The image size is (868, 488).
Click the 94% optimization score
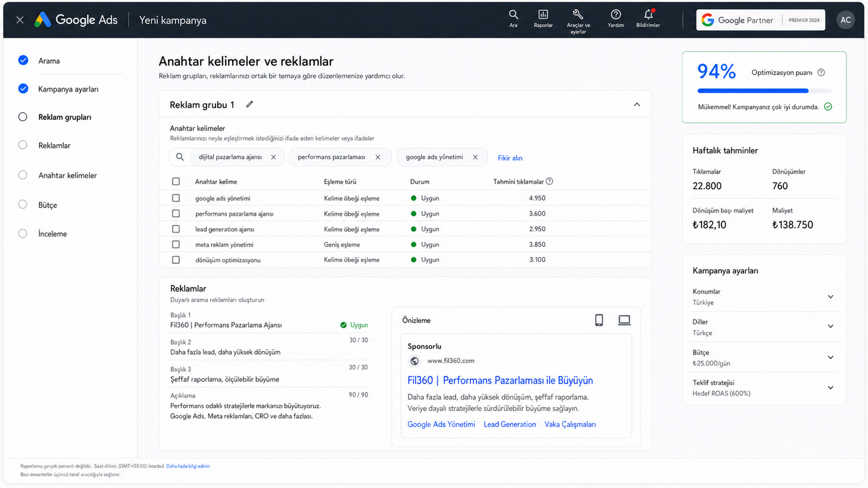[x=716, y=72]
